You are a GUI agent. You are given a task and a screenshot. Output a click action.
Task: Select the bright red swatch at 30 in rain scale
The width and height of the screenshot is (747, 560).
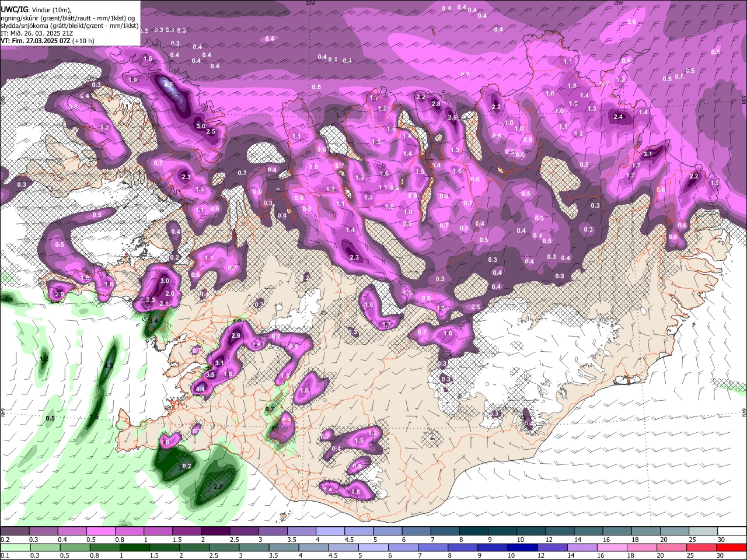click(732, 547)
